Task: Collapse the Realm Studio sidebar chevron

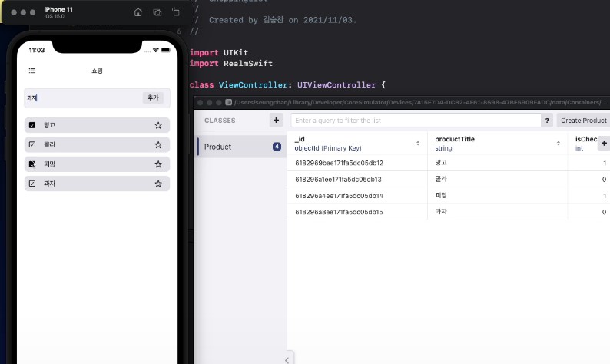Action: [287, 359]
